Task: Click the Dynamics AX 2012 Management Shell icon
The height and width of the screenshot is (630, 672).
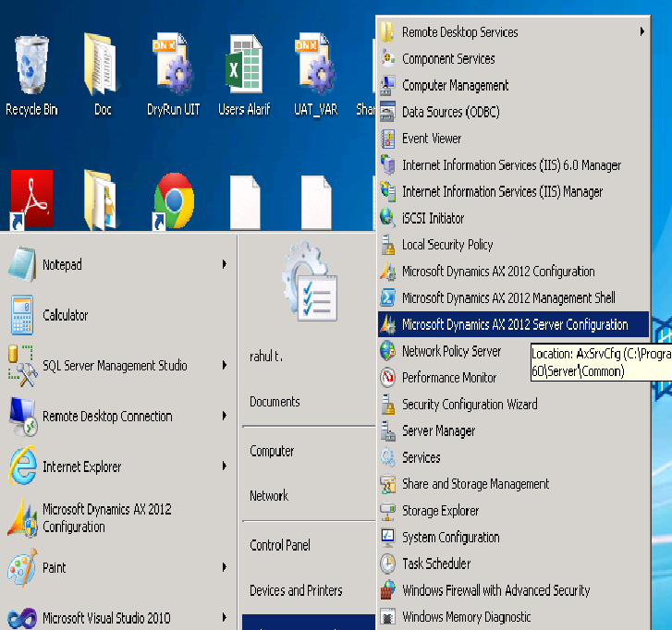Action: pos(388,297)
